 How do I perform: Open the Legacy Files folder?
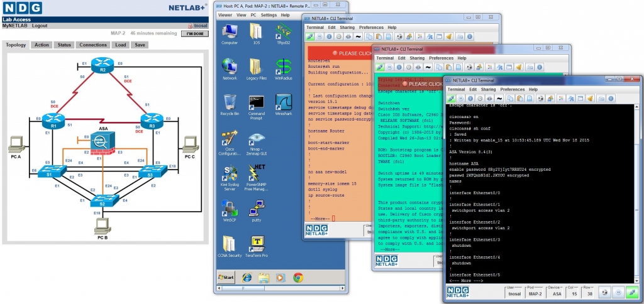(257, 69)
